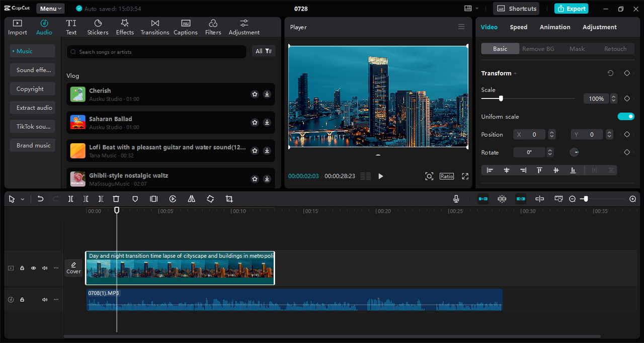Open the Shortcuts window
The height and width of the screenshot is (343, 644).
516,9
